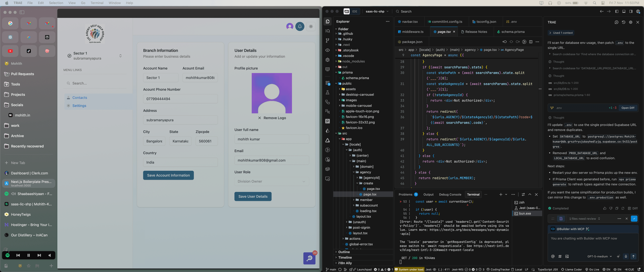Open the Explorer files icon in the activity bar
644x272 pixels.
328,21
